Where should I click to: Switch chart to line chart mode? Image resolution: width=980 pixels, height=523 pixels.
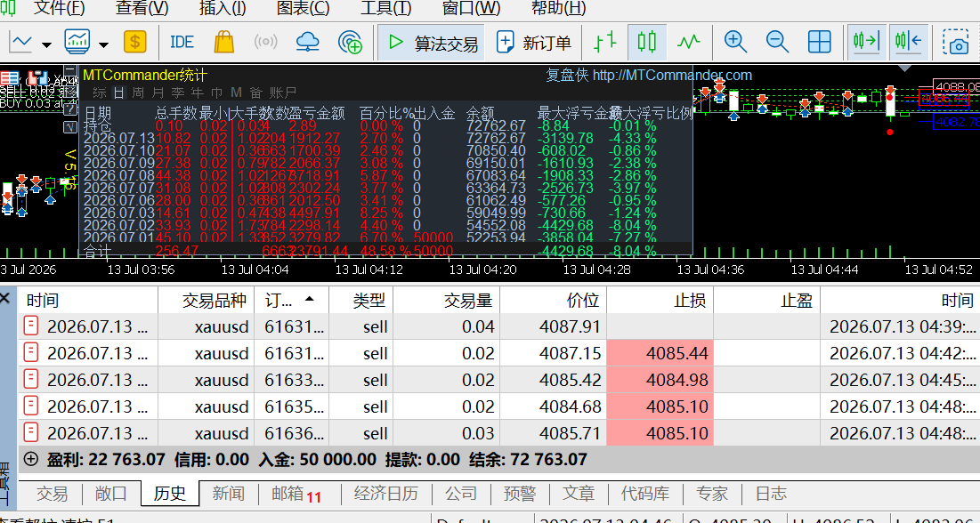click(x=689, y=43)
